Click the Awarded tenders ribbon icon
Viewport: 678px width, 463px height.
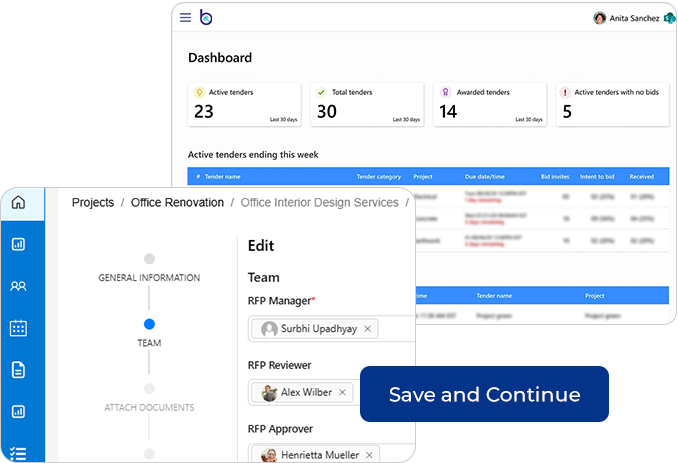445,92
